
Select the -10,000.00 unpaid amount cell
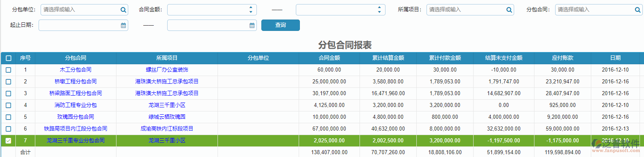click(504, 70)
